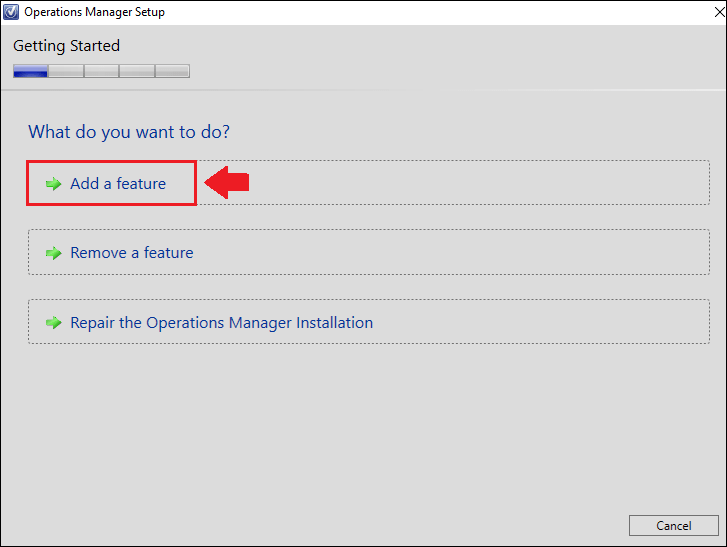Click the third wizard progress segment
The image size is (727, 547).
pyautogui.click(x=102, y=71)
